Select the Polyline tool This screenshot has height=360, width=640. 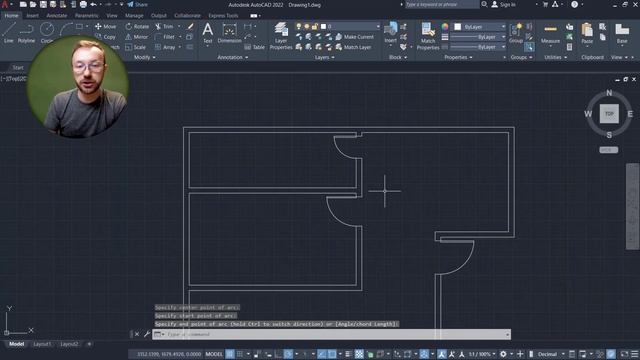pyautogui.click(x=26, y=33)
